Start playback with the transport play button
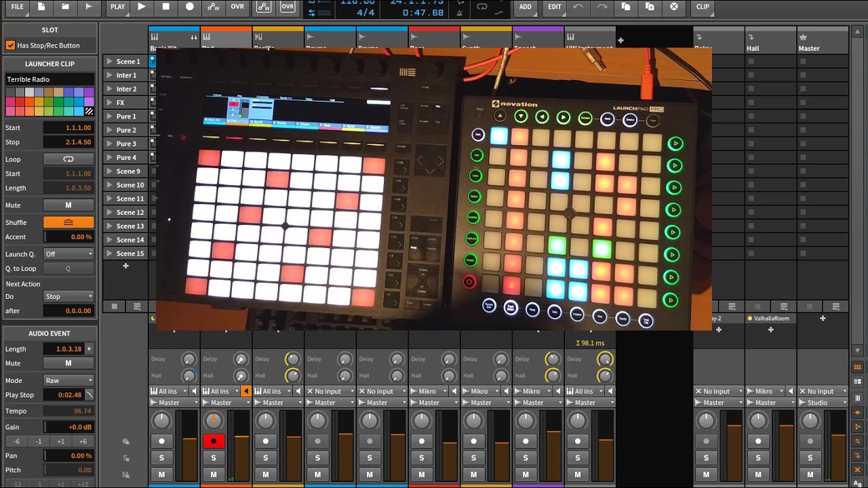Image resolution: width=868 pixels, height=488 pixels. pyautogui.click(x=142, y=7)
